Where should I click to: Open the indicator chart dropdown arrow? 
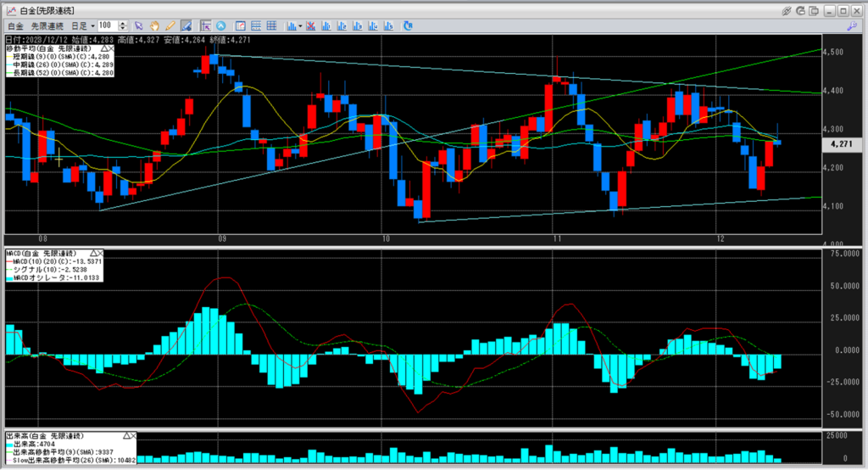pyautogui.click(x=300, y=26)
